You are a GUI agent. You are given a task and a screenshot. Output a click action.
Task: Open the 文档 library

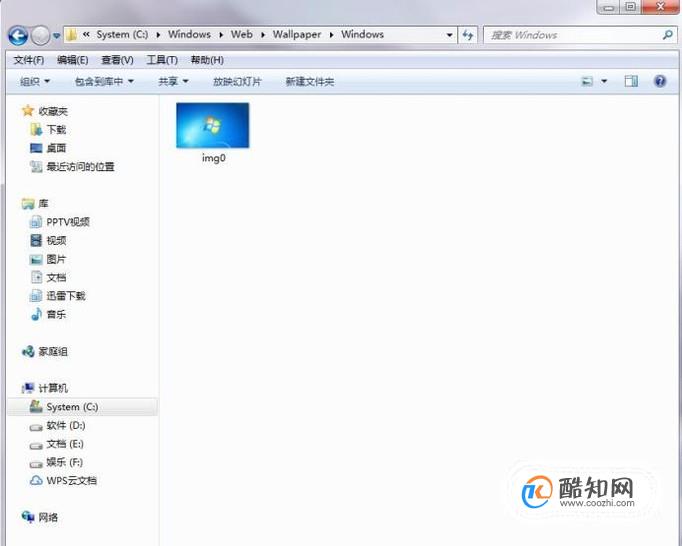pyautogui.click(x=56, y=278)
